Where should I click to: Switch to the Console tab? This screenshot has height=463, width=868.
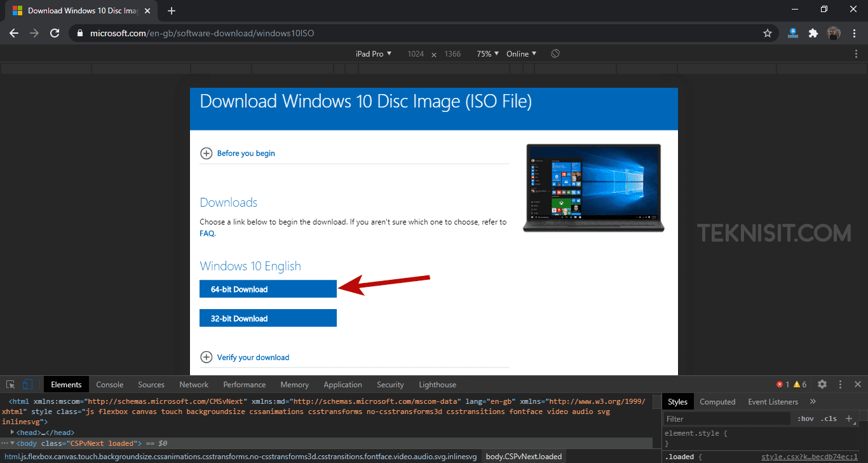110,384
